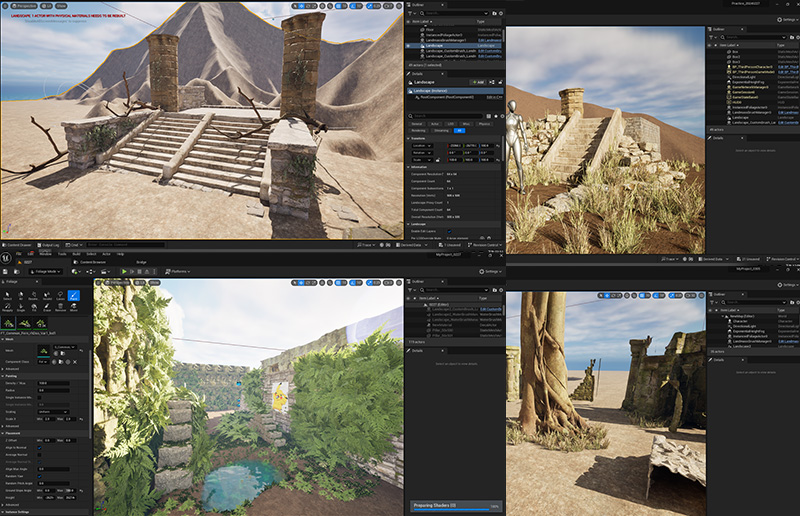The width and height of the screenshot is (800, 516).
Task: Toggle Random Yaw checkbox
Action: pyautogui.click(x=39, y=476)
